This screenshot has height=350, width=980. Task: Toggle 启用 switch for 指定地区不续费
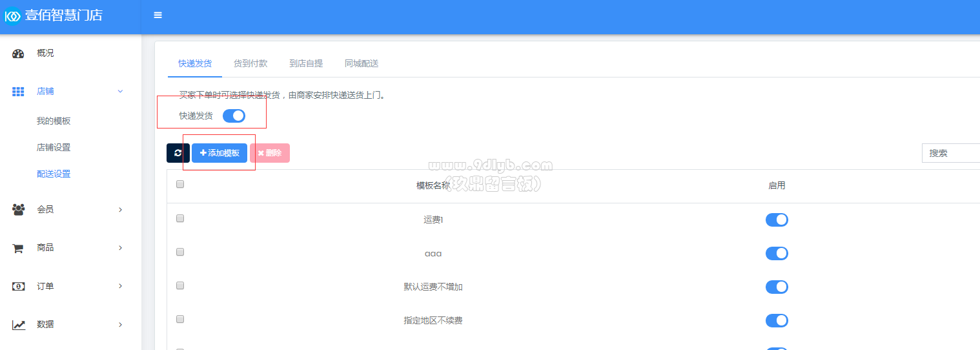(x=777, y=320)
